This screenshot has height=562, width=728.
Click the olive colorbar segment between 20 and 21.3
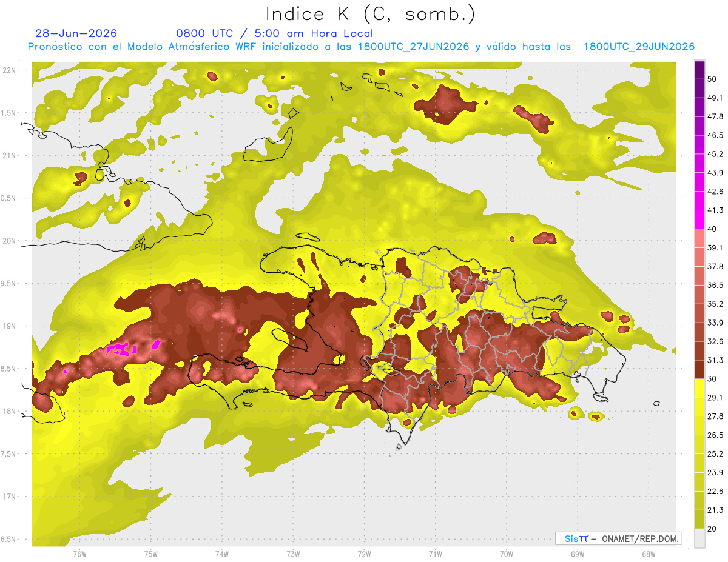click(x=699, y=520)
